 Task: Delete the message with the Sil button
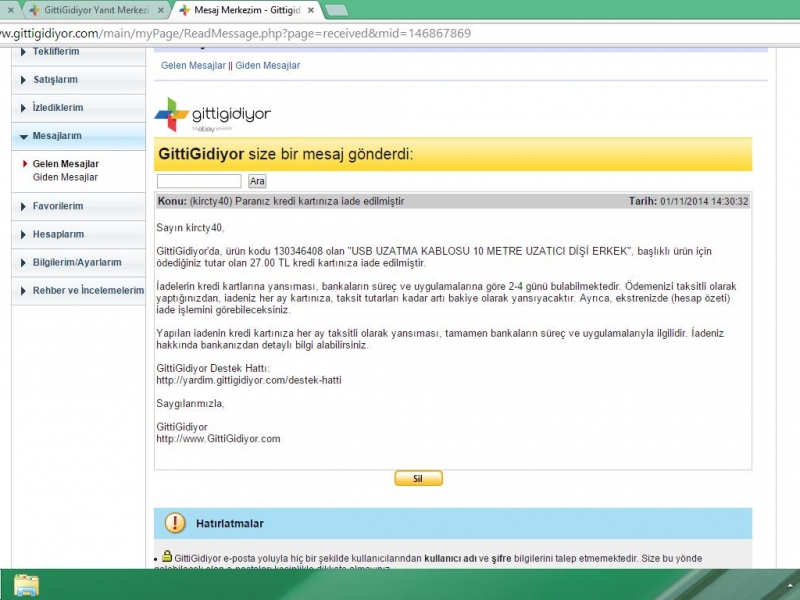point(418,478)
